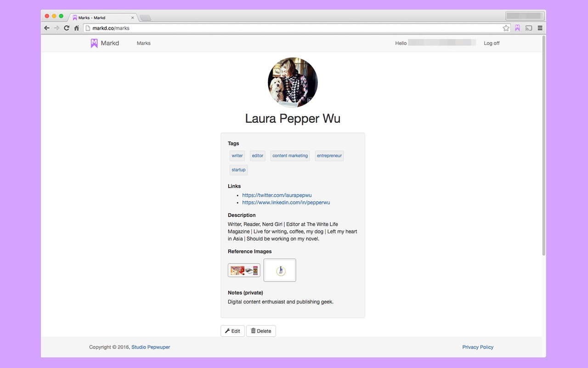Click the browser forward arrow

57,28
